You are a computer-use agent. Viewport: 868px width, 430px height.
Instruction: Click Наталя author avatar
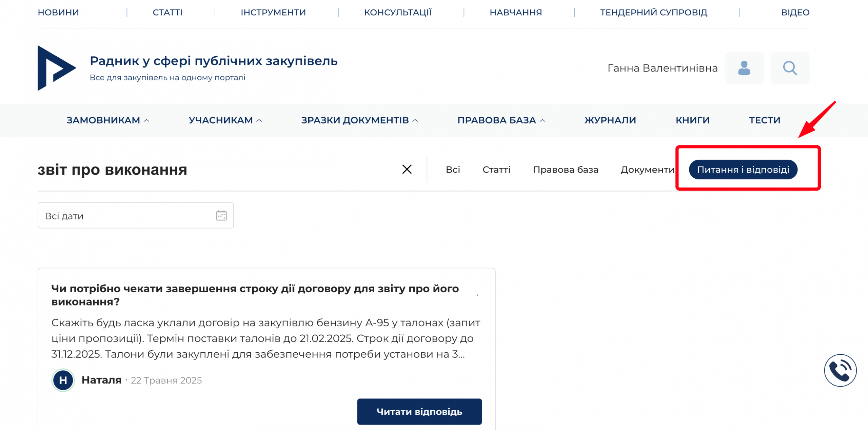pos(63,380)
